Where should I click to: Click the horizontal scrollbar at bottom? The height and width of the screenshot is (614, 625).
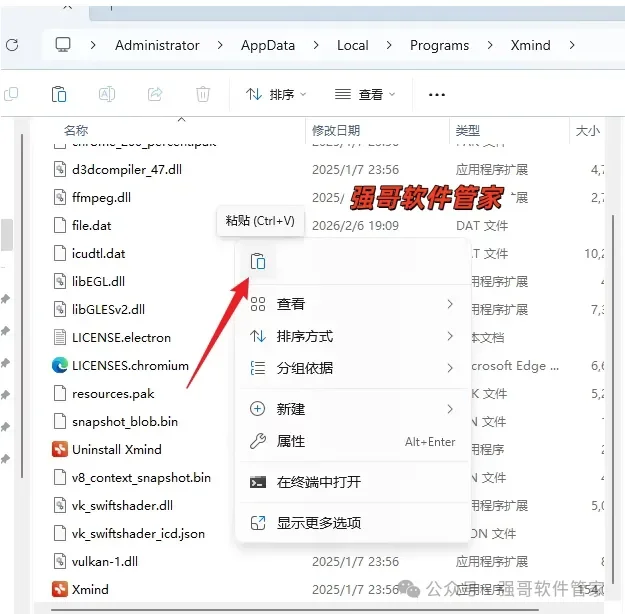(x=295, y=610)
